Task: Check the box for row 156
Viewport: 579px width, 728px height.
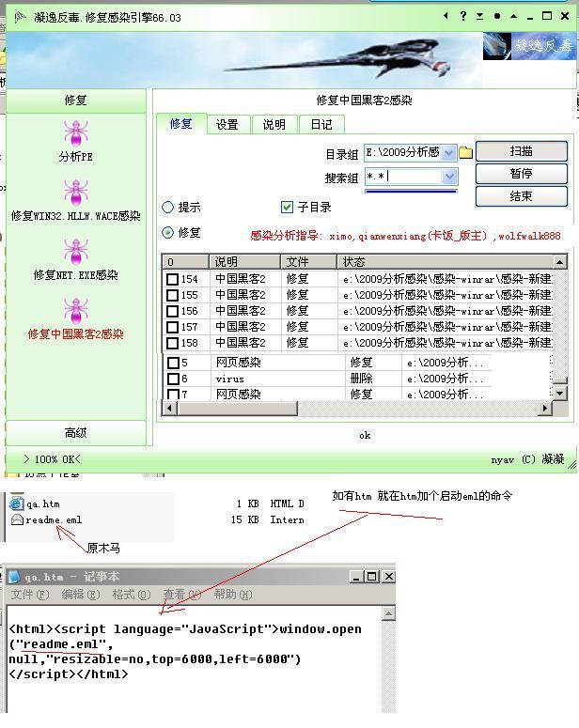Action: [172, 311]
